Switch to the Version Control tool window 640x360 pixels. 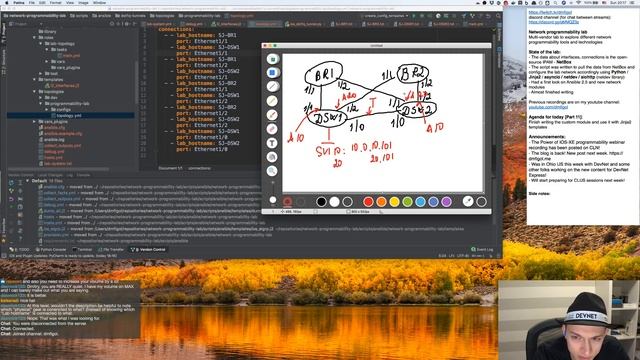(148, 249)
